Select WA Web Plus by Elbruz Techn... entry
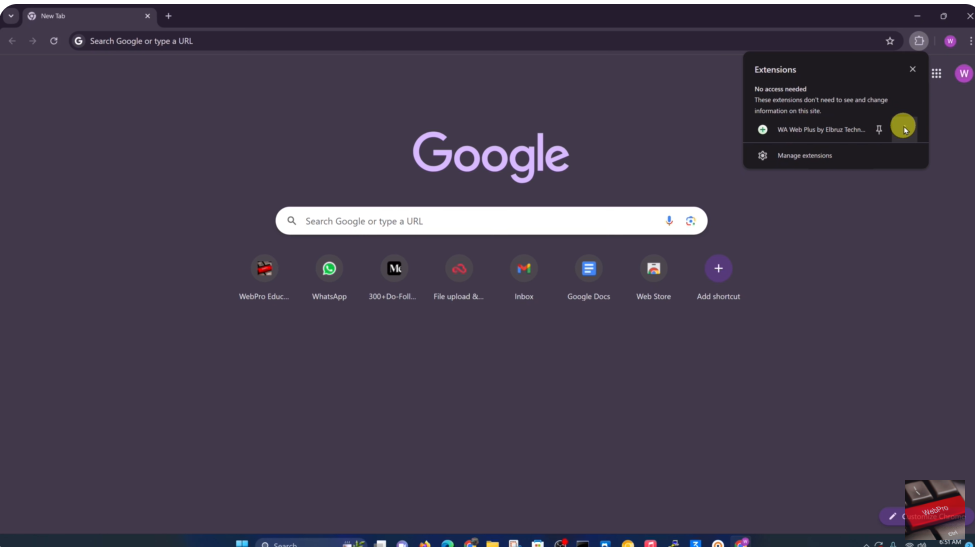975x547 pixels. [x=821, y=129]
